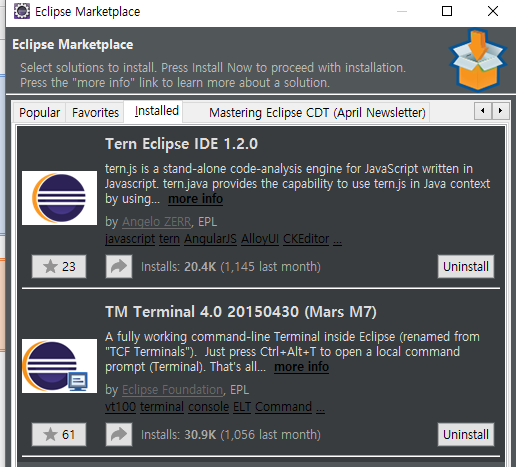Favorite TM Terminal with 61 stars
516x467 pixels.
59,435
